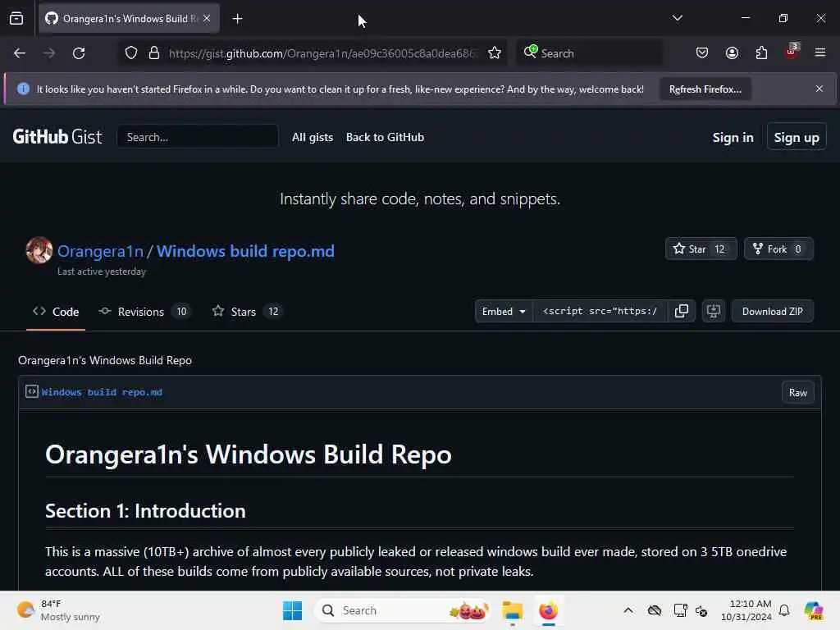This screenshot has height=630, width=840.
Task: Focus the URL address bar
Action: pyautogui.click(x=322, y=53)
